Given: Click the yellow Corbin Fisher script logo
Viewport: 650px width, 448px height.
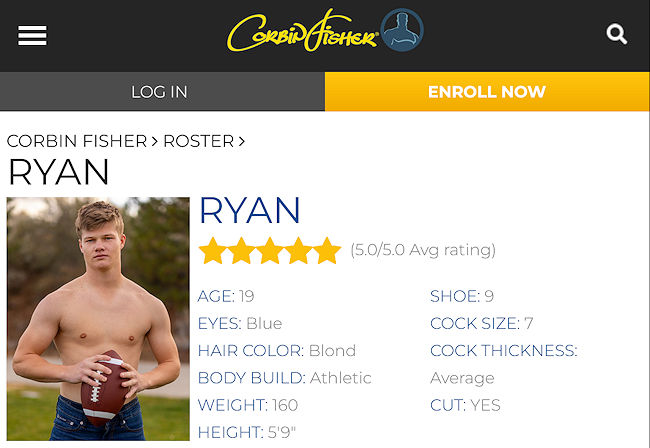Looking at the screenshot, I should click(x=301, y=33).
